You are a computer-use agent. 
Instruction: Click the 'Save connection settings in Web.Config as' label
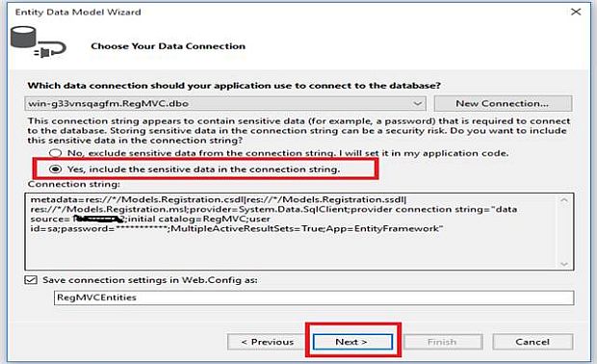(x=150, y=280)
